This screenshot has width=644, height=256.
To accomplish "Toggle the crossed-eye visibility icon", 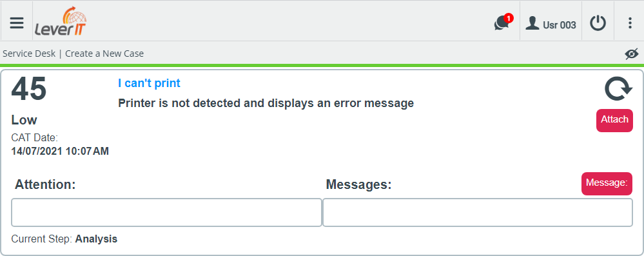I will point(632,54).
